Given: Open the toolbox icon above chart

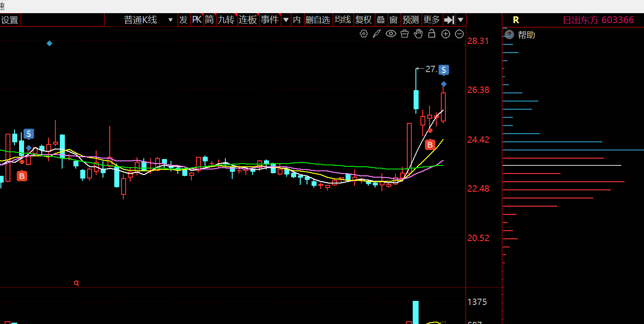Looking at the screenshot, I should [405, 34].
